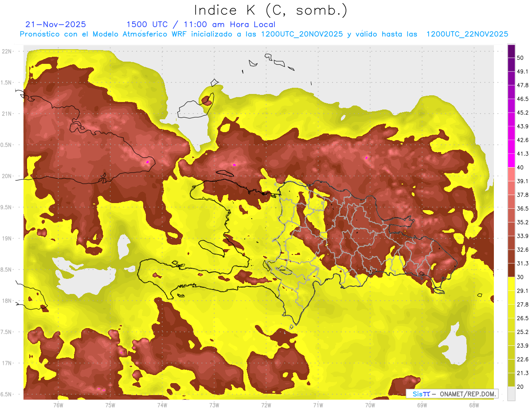This screenshot has height=411, width=532.
Task: Click the "26.5" color bar value
Action: point(523,318)
